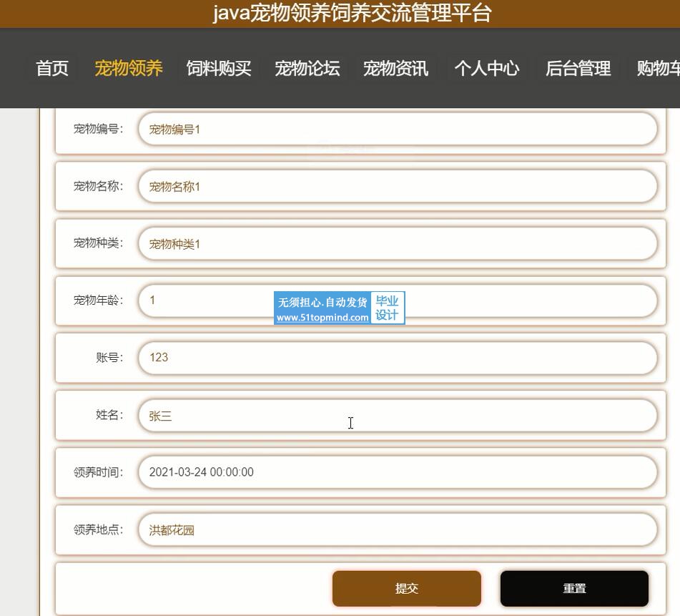
Task: Click the 领养时间: label
Action: click(x=99, y=472)
